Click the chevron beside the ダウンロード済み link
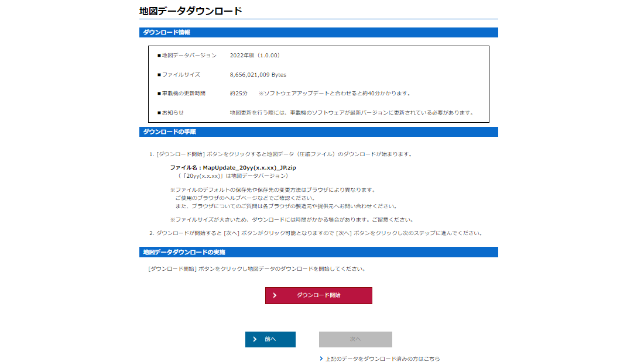Image resolution: width=644 pixels, height=362 pixels. 321,358
